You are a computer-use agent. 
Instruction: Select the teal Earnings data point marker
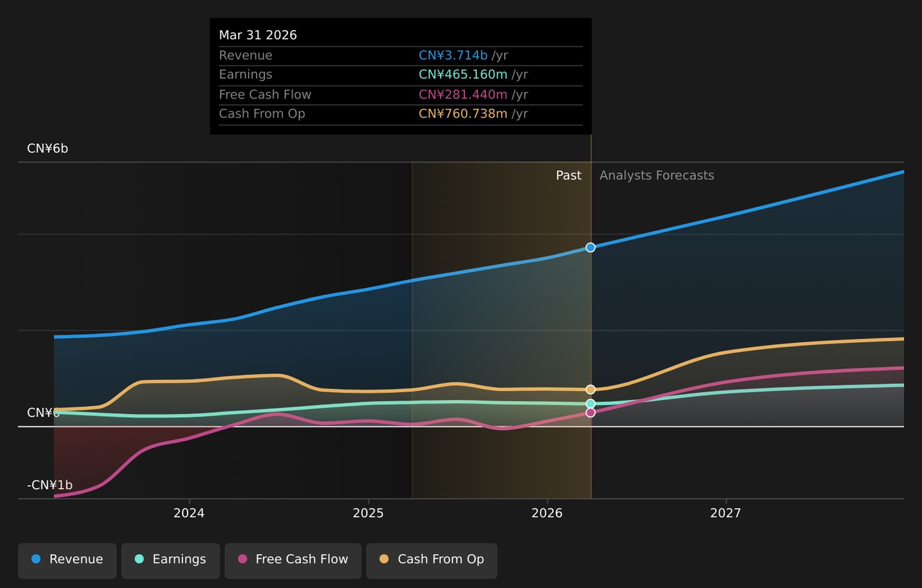click(590, 404)
